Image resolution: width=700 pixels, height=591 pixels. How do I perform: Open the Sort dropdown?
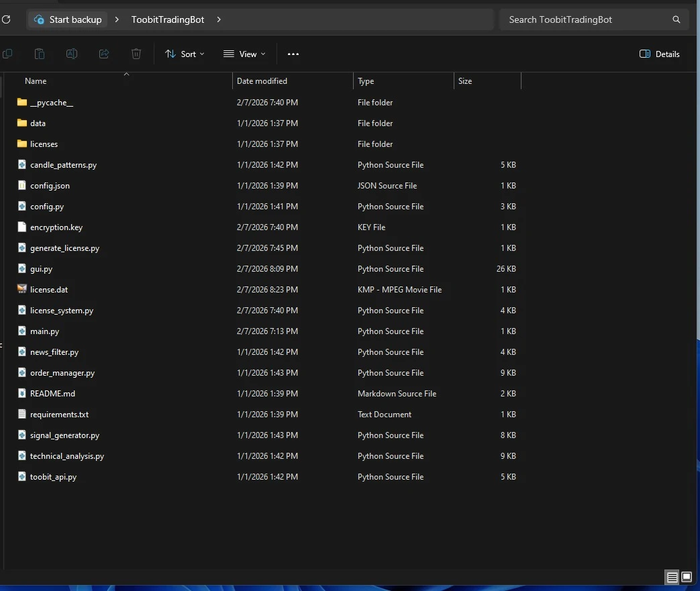coord(185,54)
